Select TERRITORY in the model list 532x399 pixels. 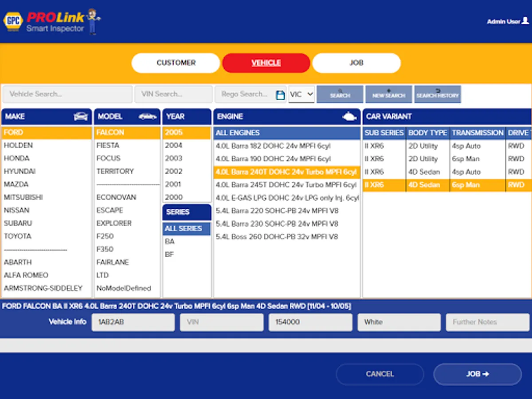tap(127, 171)
